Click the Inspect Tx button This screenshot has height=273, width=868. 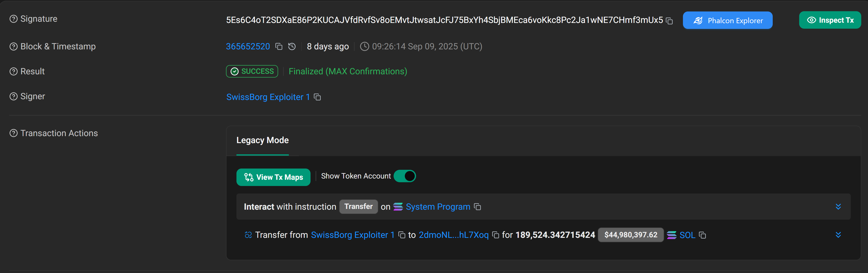point(830,20)
